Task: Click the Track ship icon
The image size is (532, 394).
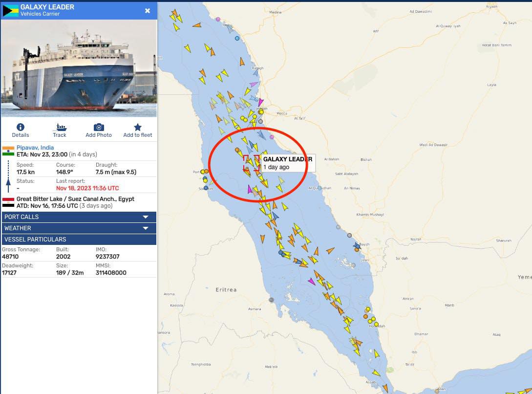Action: pos(60,127)
